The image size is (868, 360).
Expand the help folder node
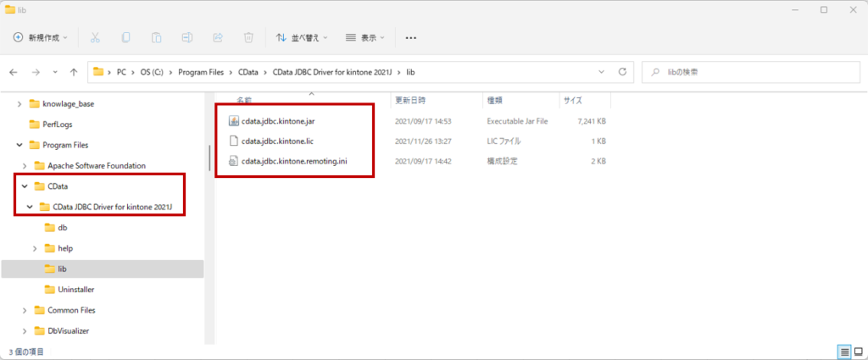(34, 248)
